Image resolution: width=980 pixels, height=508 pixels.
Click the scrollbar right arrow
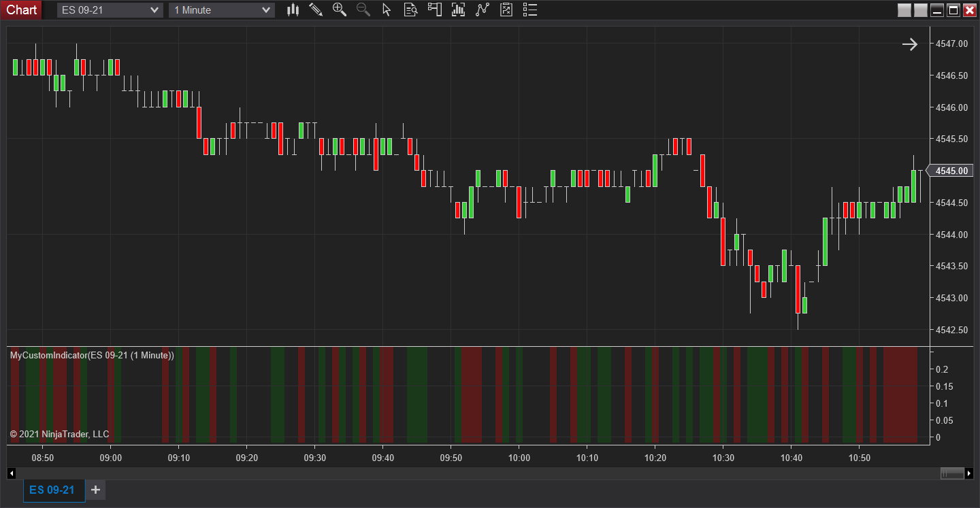coord(969,473)
